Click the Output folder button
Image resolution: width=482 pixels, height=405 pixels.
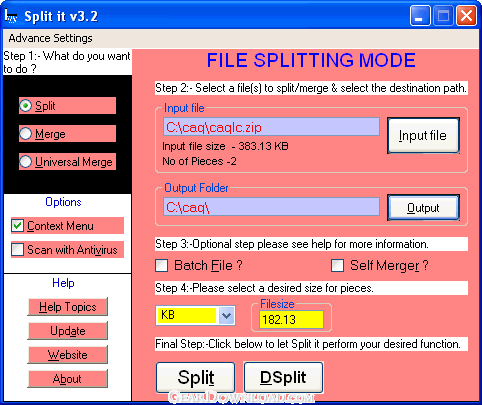pyautogui.click(x=423, y=208)
